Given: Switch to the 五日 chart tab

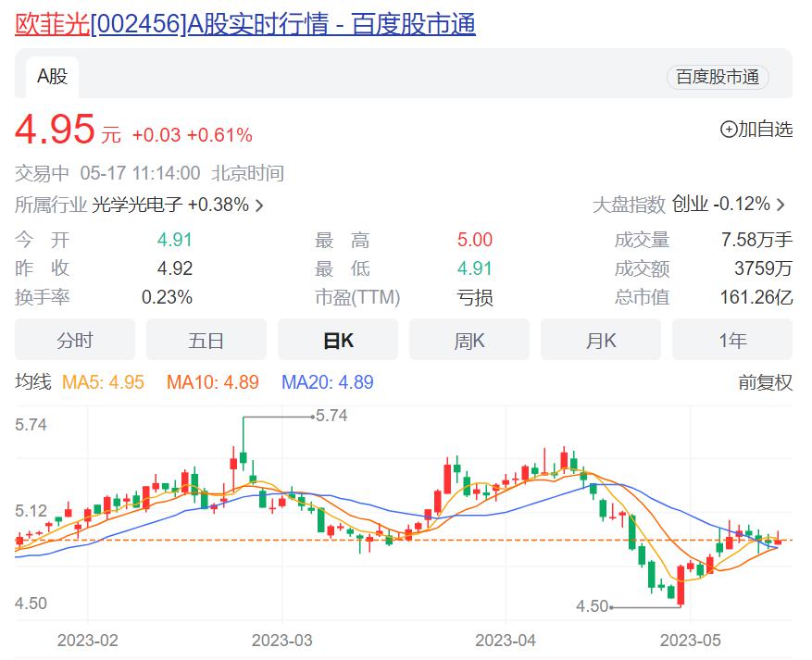Looking at the screenshot, I should pyautogui.click(x=206, y=340).
